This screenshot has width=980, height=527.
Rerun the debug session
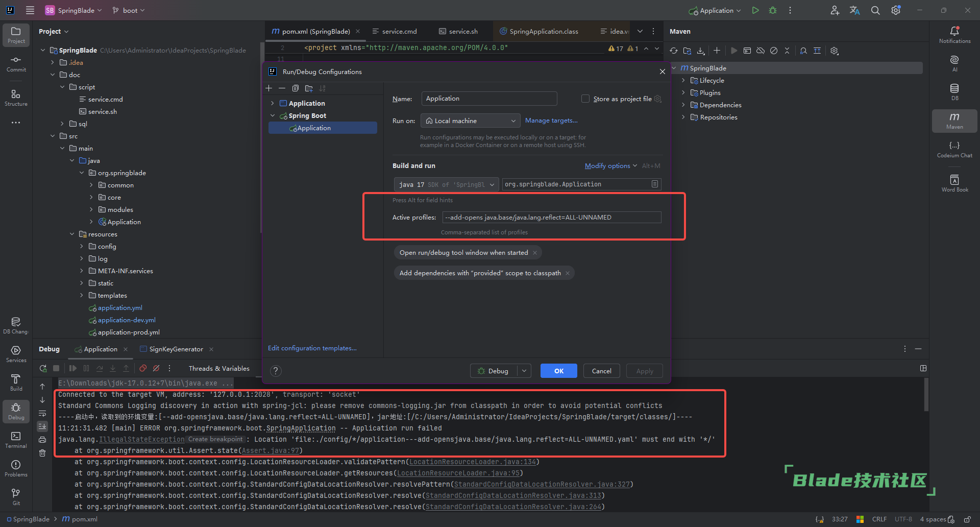coord(43,368)
